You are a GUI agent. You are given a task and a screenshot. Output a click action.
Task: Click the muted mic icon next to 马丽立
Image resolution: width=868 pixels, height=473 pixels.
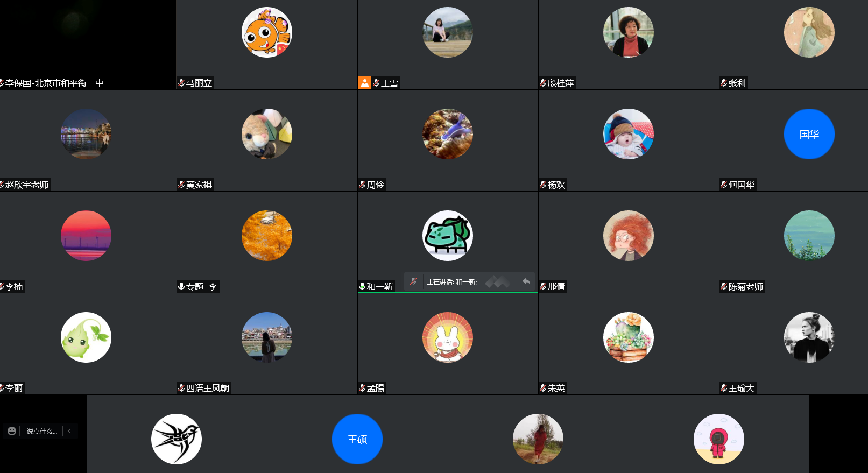182,83
